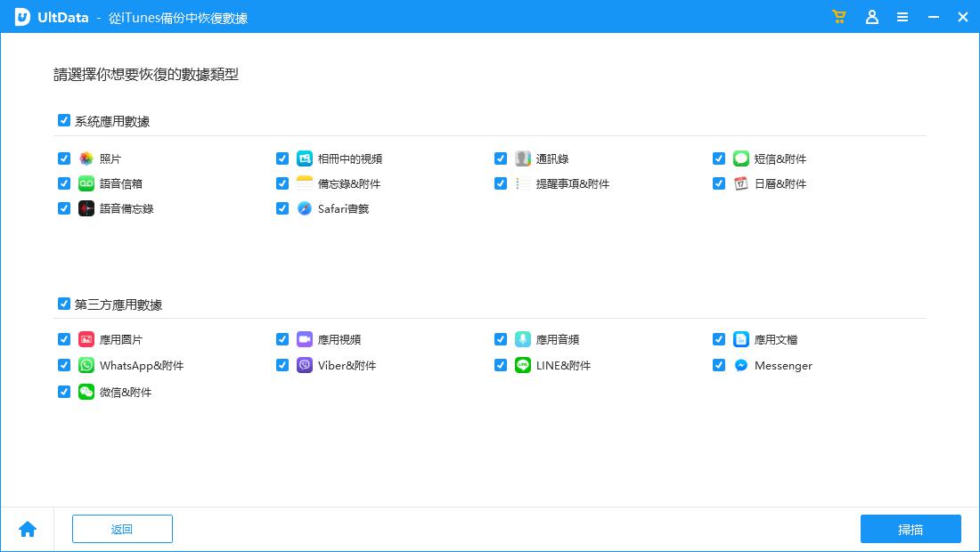Uncheck the 短信&附件 checkbox
The height and width of the screenshot is (552, 980).
pyautogui.click(x=719, y=158)
